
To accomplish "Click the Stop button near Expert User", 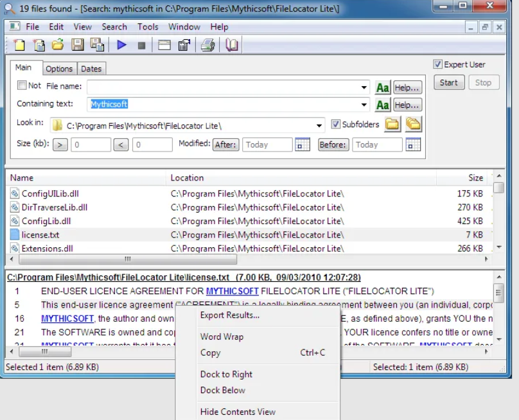I will click(484, 82).
